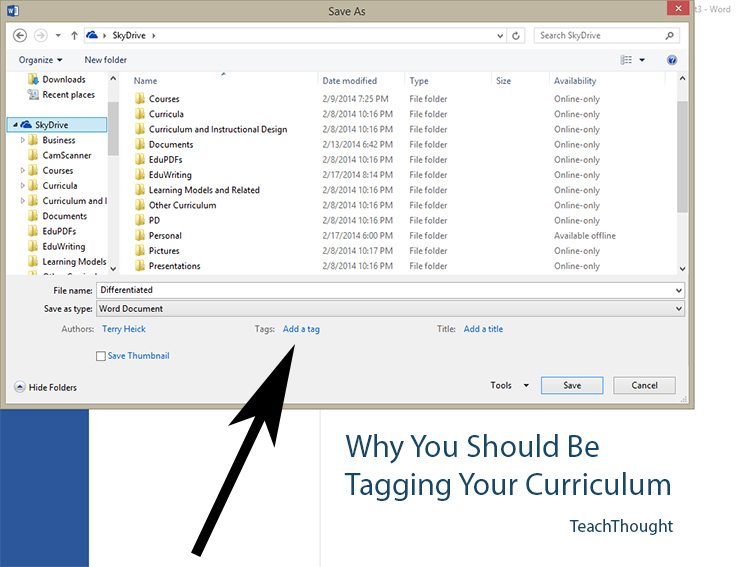Open the Organize menu
Image resolution: width=756 pixels, height=567 pixels.
click(x=40, y=60)
